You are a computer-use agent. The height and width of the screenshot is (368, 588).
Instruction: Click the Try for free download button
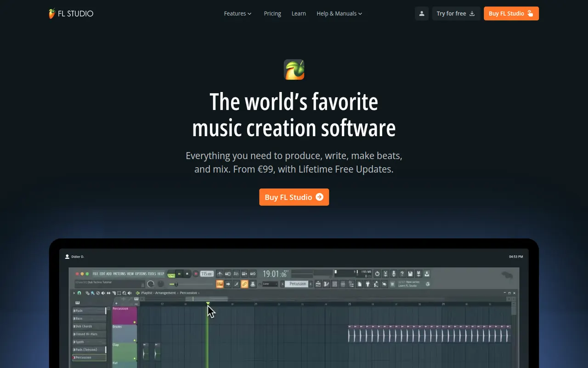pos(456,13)
